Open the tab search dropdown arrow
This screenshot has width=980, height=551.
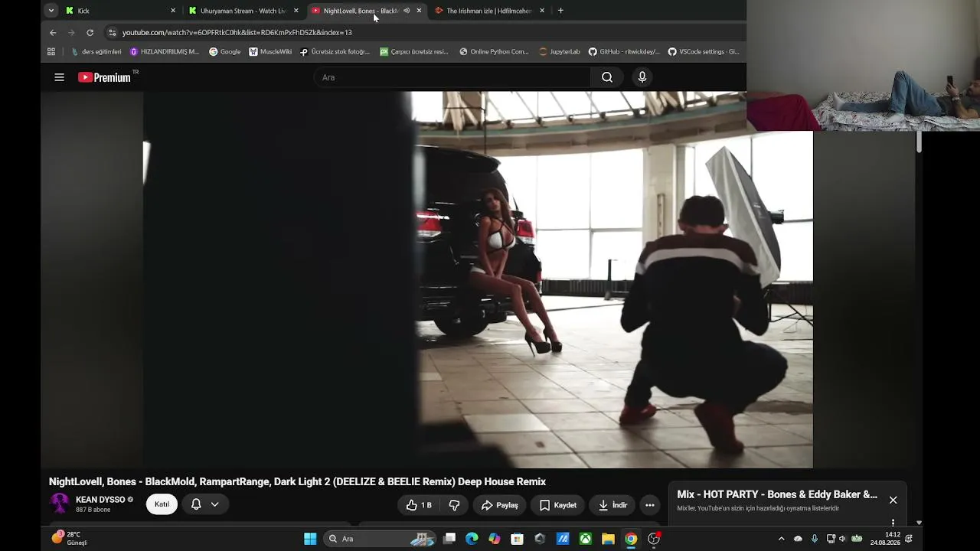pyautogui.click(x=51, y=11)
